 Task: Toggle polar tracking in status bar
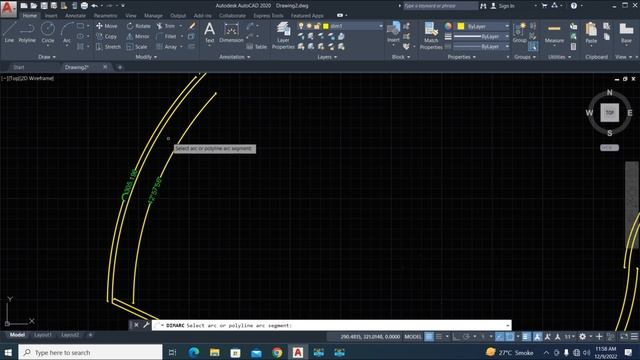(466, 337)
